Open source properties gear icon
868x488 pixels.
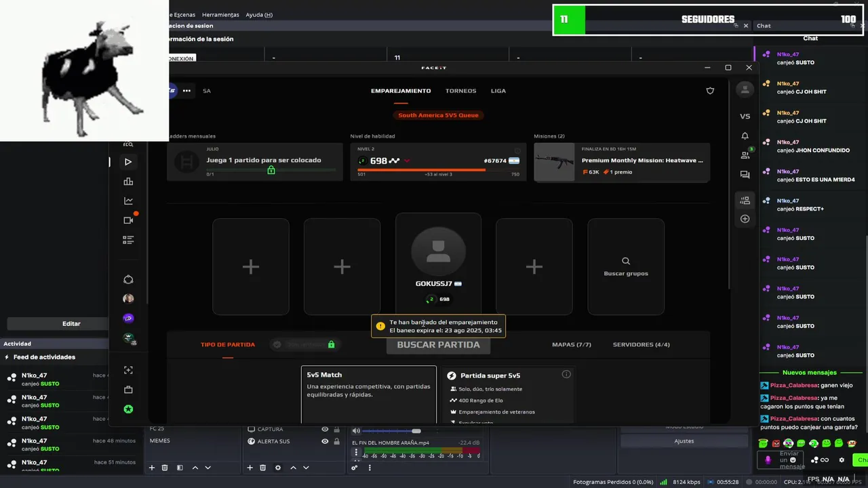[x=277, y=468]
